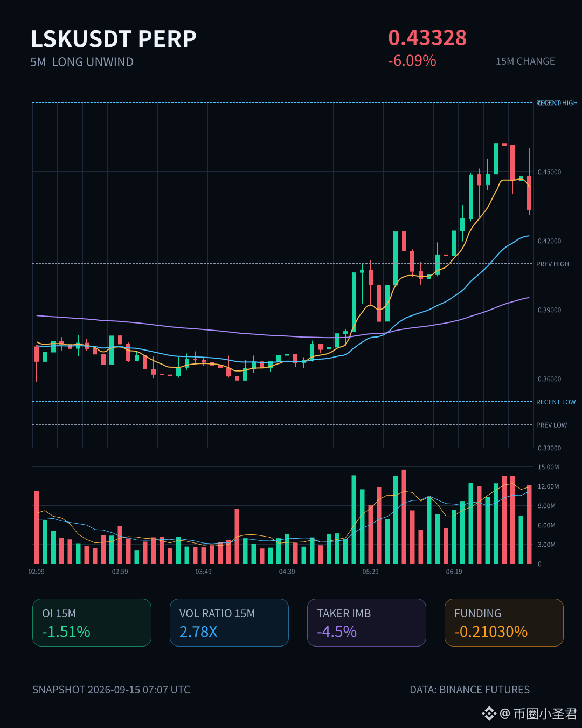Click the LSKUSDT PERP title
This screenshot has width=582, height=728.
(x=114, y=39)
